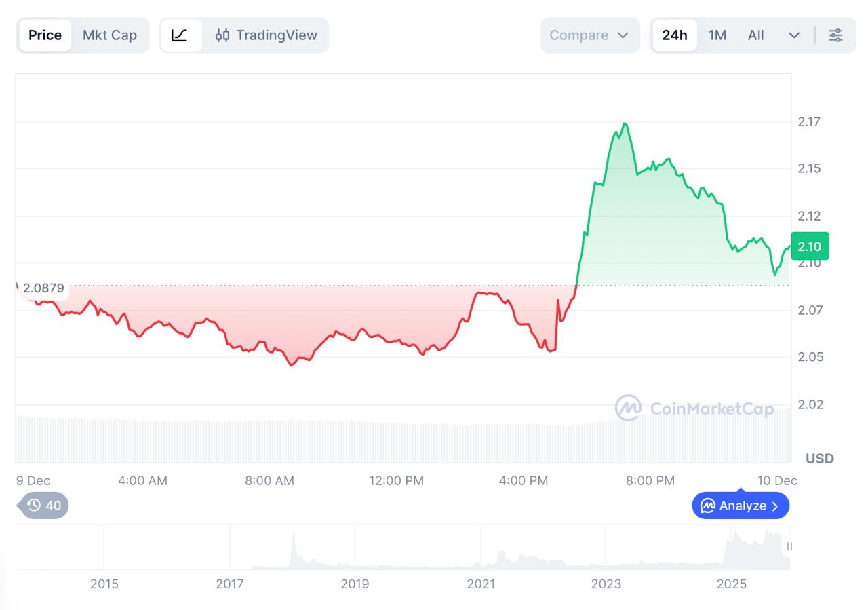Click the 2.0879 dotted reference line label
The height and width of the screenshot is (610, 868).
click(43, 288)
